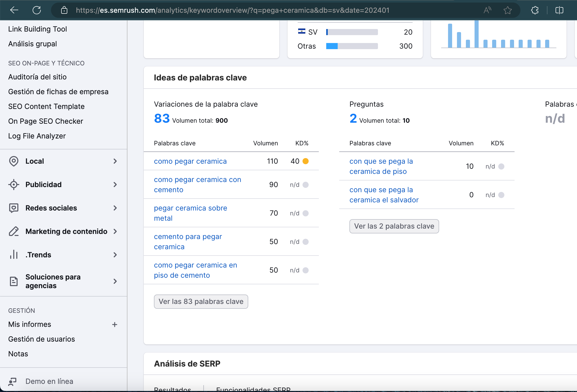Open SEO Content Template

click(x=46, y=106)
